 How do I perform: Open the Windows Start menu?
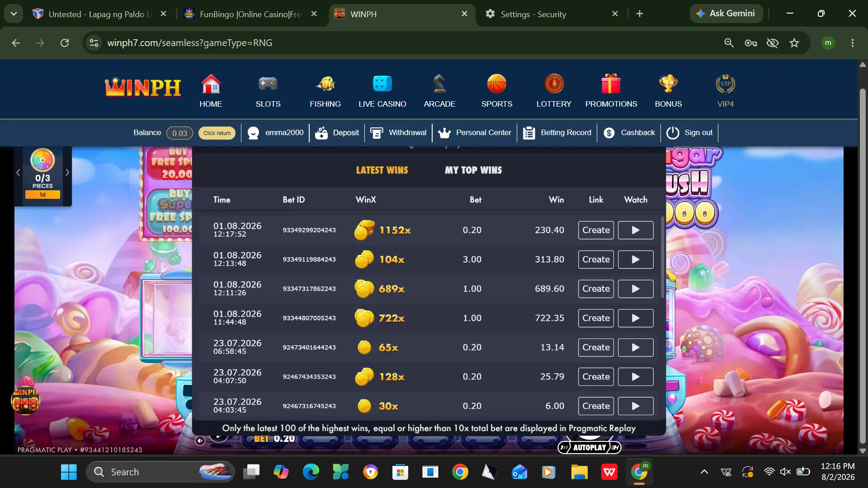69,472
